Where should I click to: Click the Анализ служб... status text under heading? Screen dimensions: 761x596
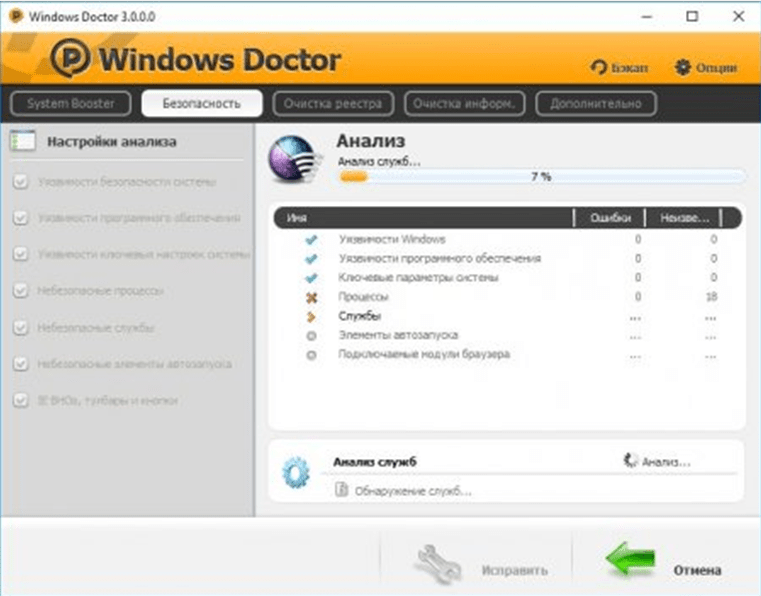click(x=379, y=162)
